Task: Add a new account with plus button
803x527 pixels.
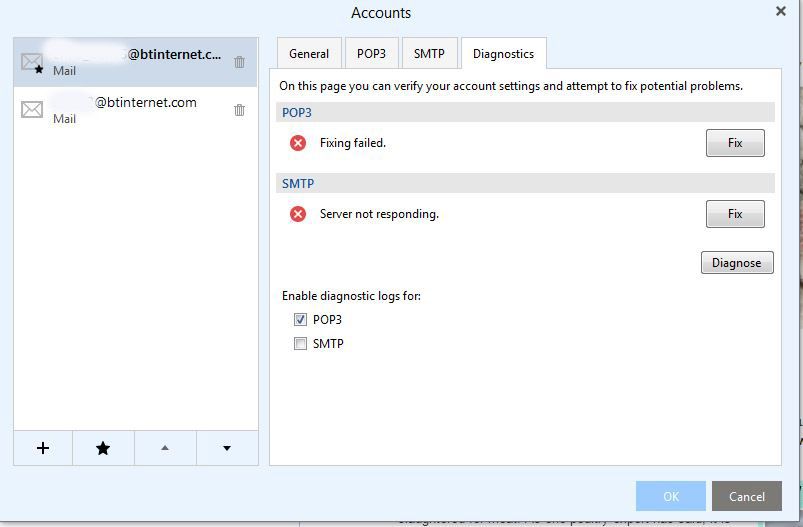Action: pos(43,448)
